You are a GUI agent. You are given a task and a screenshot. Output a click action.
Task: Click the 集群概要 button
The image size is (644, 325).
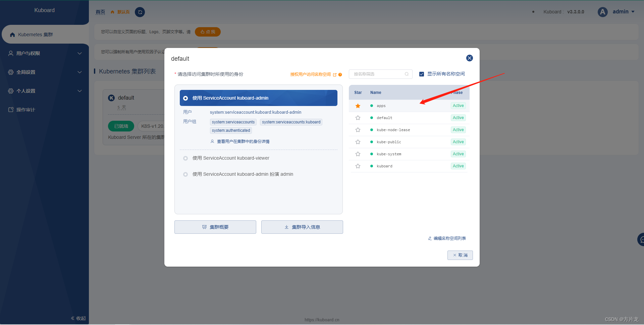tap(215, 227)
